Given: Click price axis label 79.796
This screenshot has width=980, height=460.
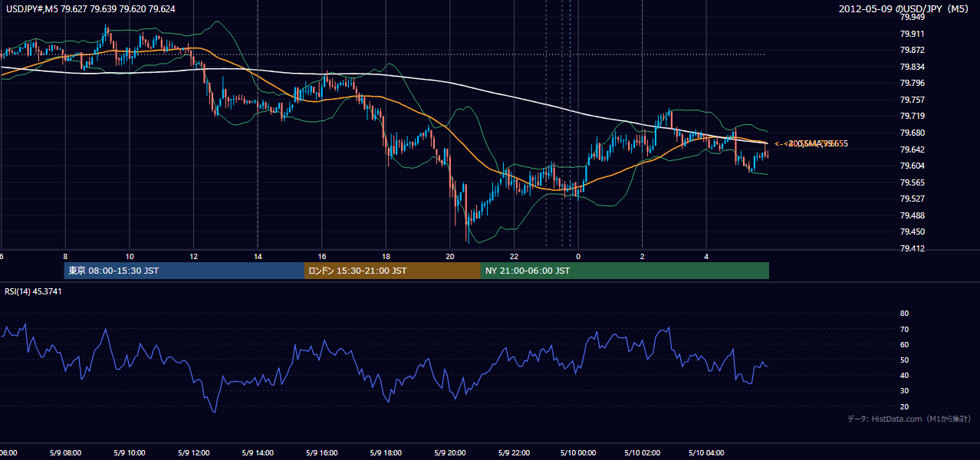Looking at the screenshot, I should 912,83.
